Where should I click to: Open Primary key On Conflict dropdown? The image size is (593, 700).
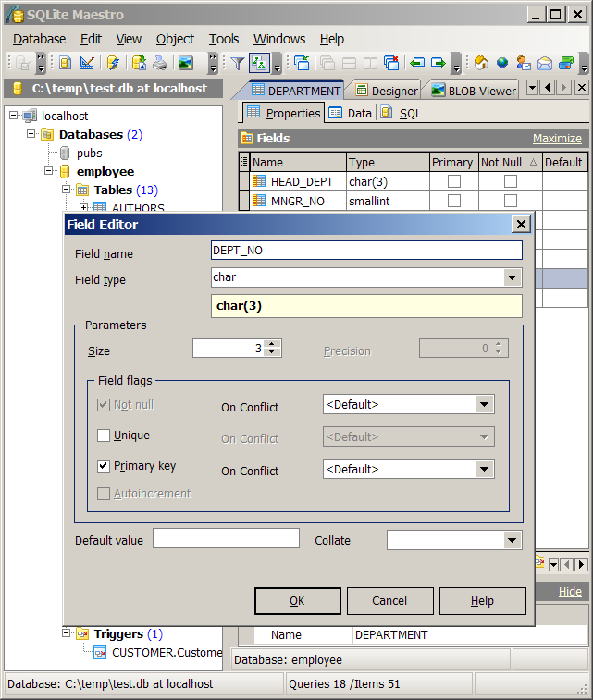[x=485, y=469]
